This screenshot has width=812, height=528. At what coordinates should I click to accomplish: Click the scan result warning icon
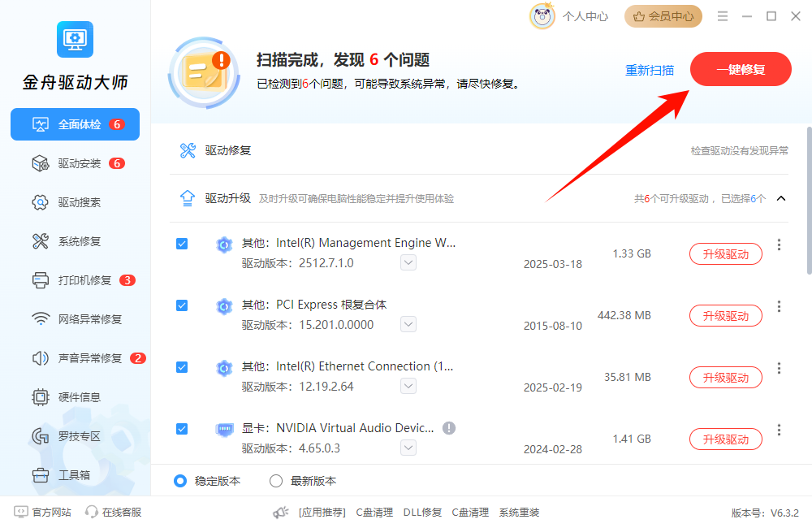click(205, 72)
